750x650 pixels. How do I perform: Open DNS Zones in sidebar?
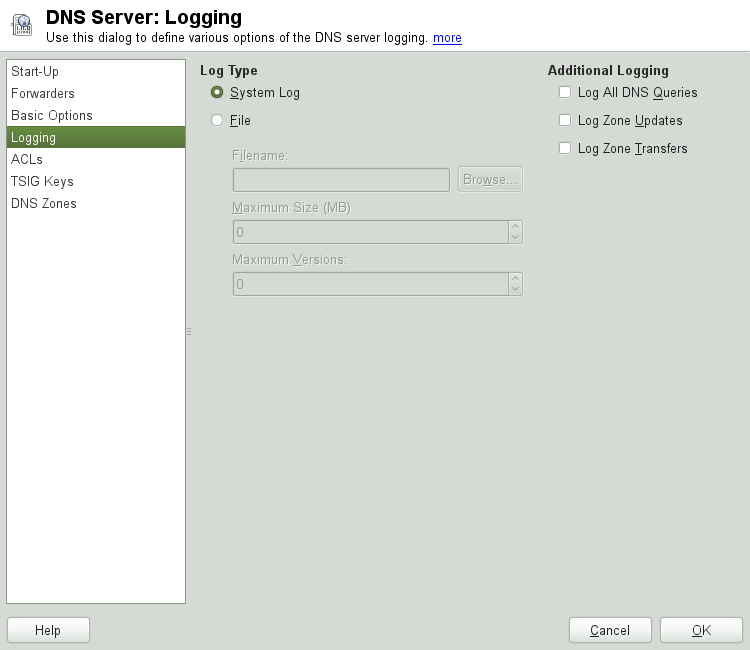[x=96, y=203]
